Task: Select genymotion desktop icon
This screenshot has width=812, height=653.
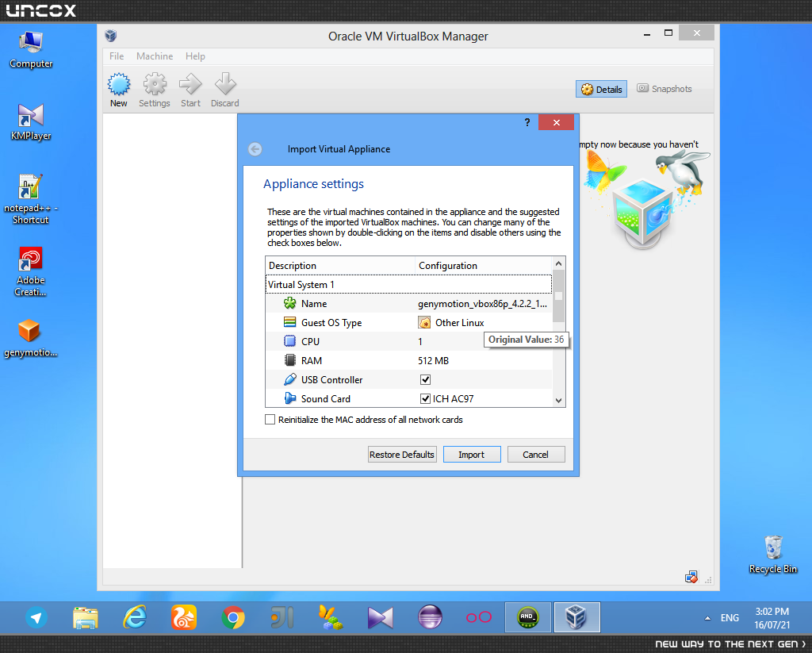Action: (x=31, y=339)
